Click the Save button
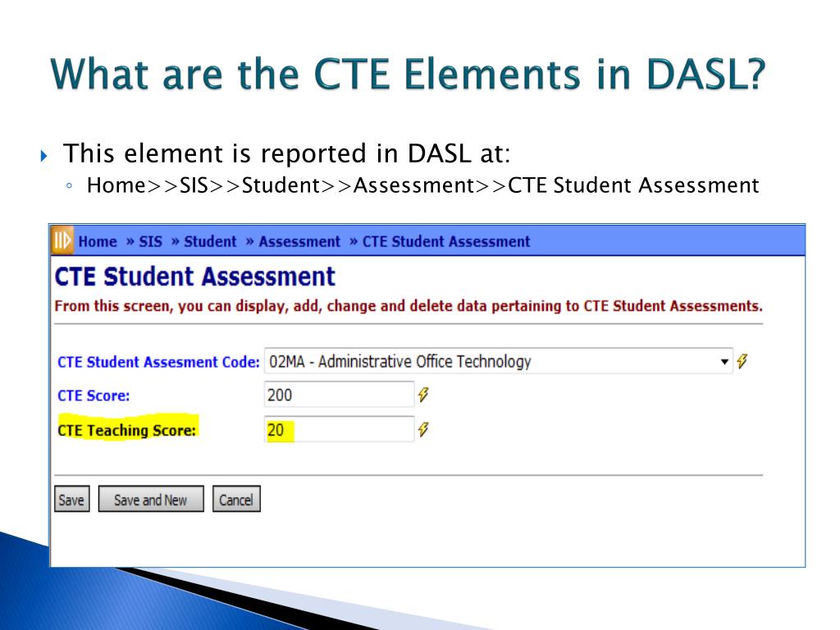 click(72, 500)
